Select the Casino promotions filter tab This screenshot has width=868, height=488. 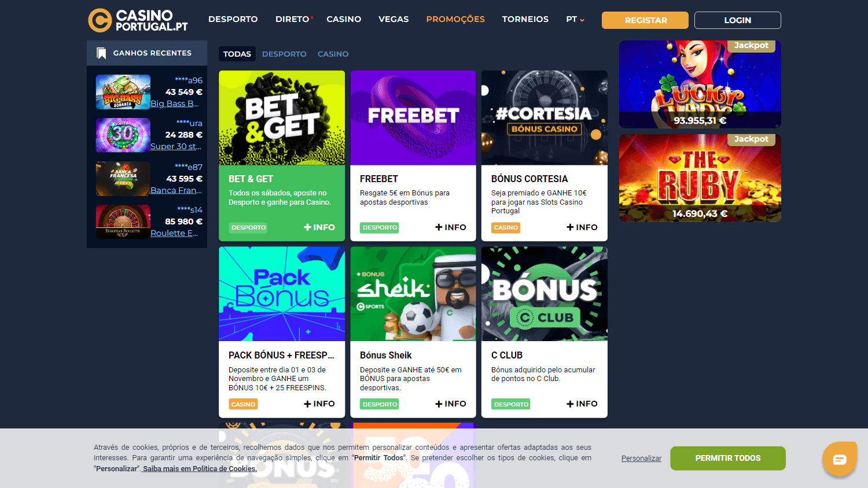(x=333, y=54)
